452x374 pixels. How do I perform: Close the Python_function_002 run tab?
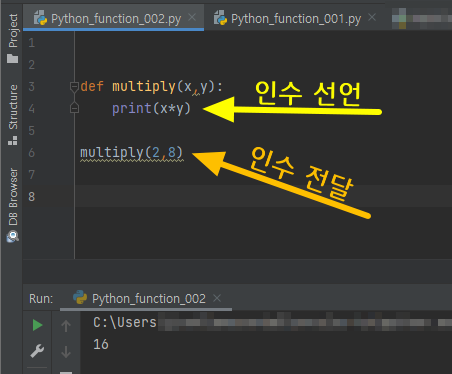[217, 298]
